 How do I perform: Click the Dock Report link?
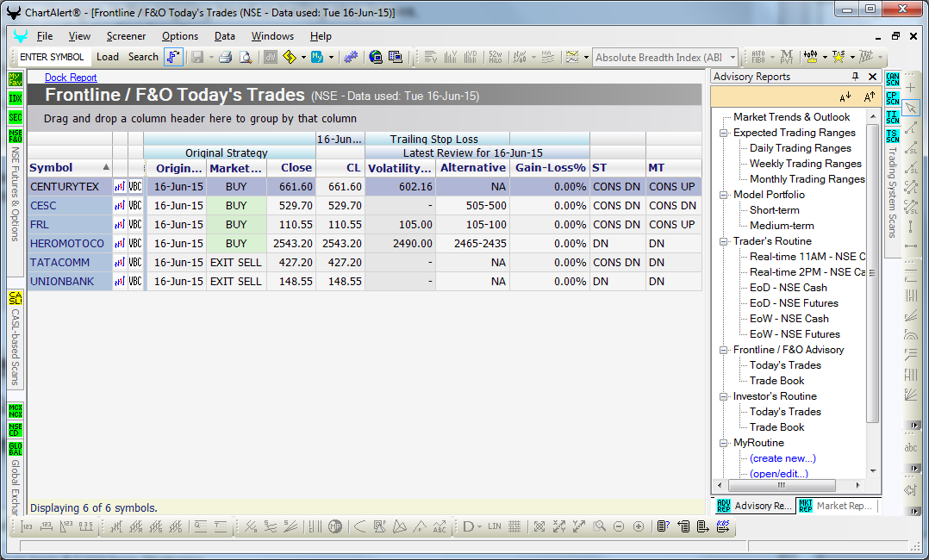[x=71, y=77]
